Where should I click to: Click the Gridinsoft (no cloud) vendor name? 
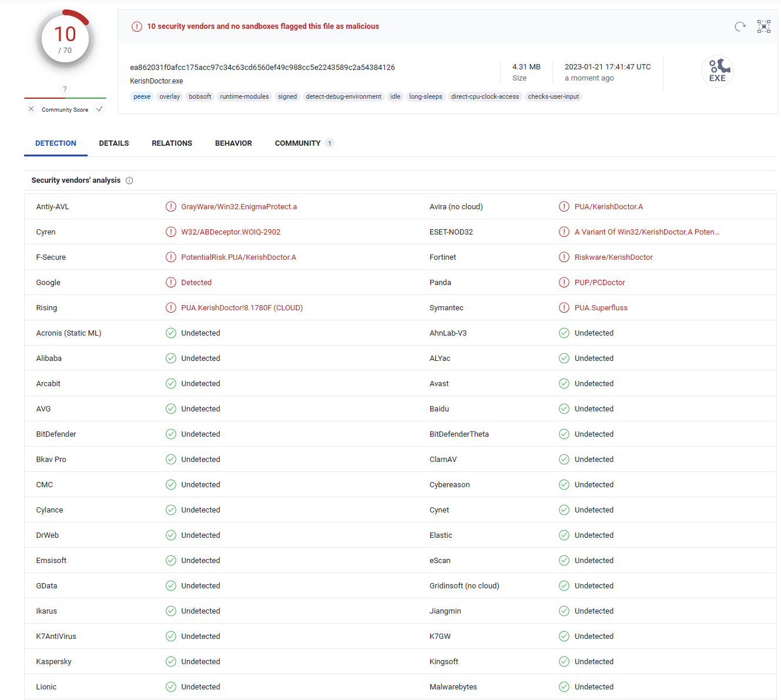click(x=464, y=586)
